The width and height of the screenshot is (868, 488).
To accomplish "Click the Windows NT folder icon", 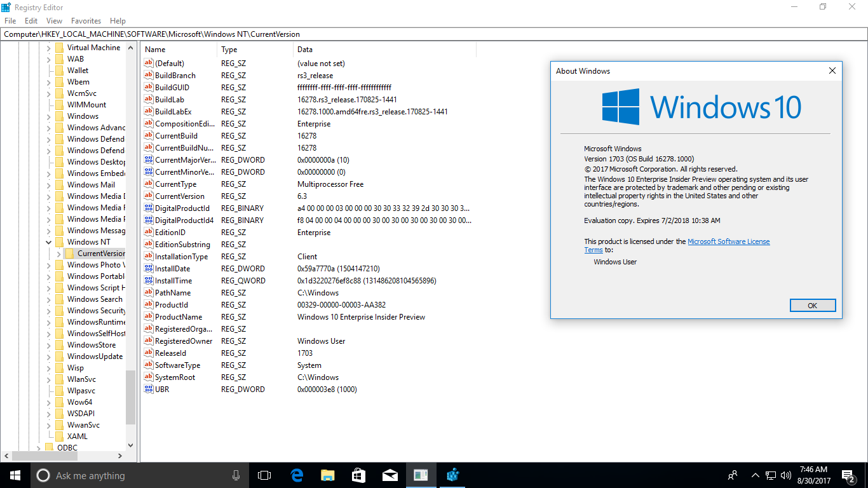I will click(59, 241).
